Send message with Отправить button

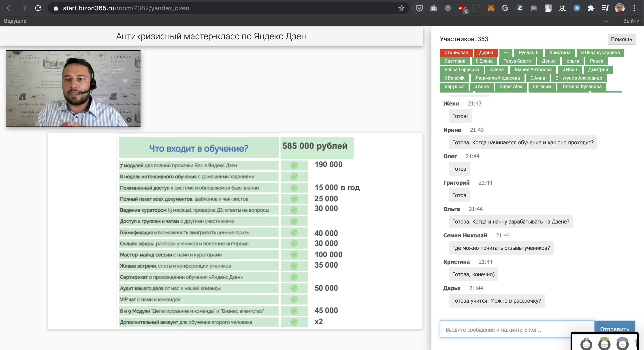614,329
